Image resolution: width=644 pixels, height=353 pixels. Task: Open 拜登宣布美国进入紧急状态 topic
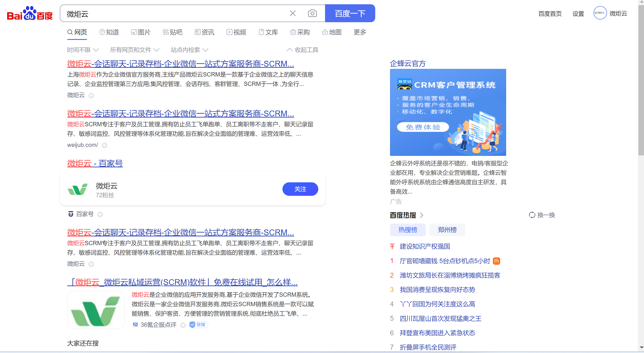tap(437, 333)
